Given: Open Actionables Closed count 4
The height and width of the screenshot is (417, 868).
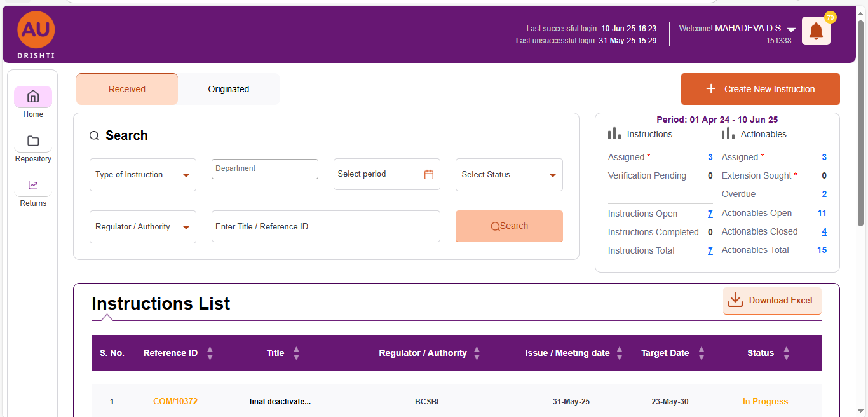Looking at the screenshot, I should (x=824, y=231).
